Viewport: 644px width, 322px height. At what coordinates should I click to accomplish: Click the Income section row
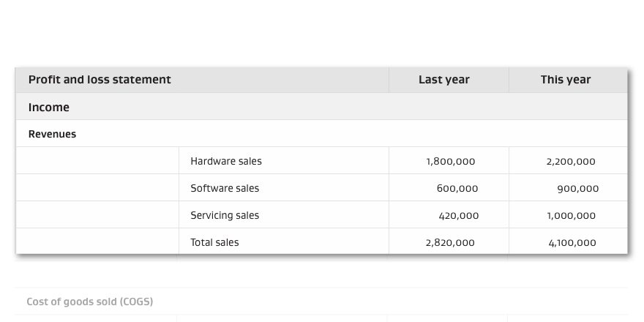coord(49,108)
